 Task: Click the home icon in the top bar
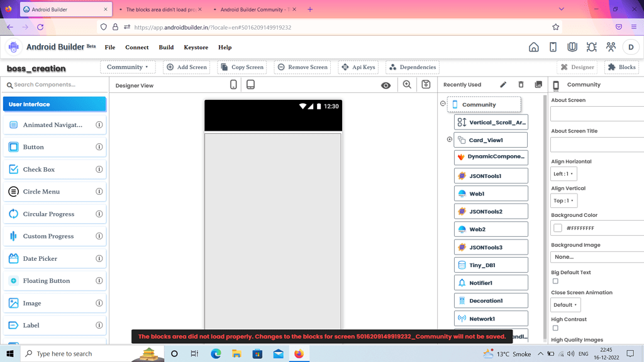click(x=534, y=47)
